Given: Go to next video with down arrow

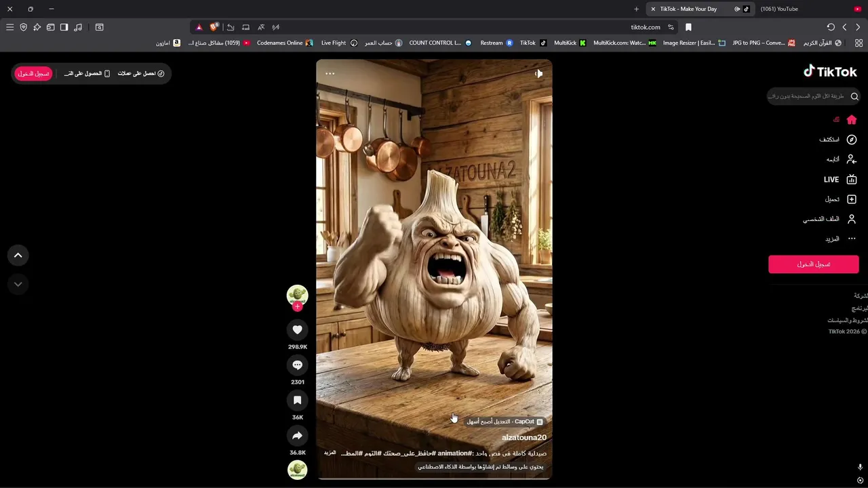Looking at the screenshot, I should coord(18,284).
